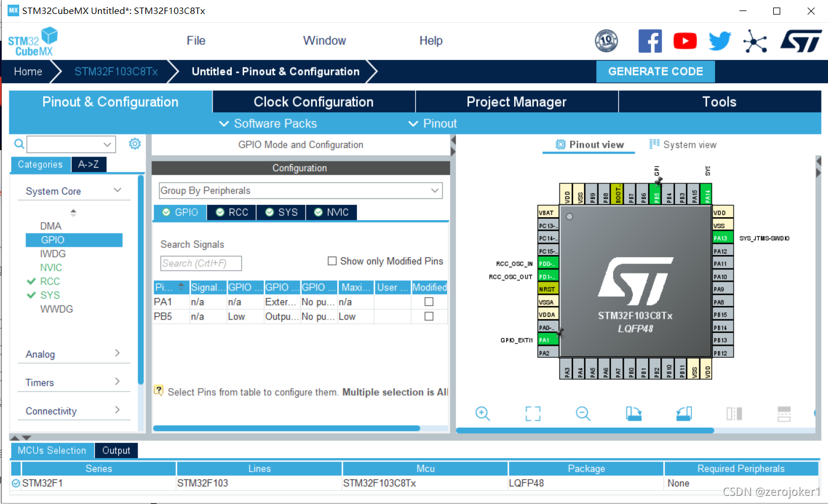Image resolution: width=828 pixels, height=504 pixels.
Task: Select the NVIC configuration tab
Action: click(x=331, y=212)
